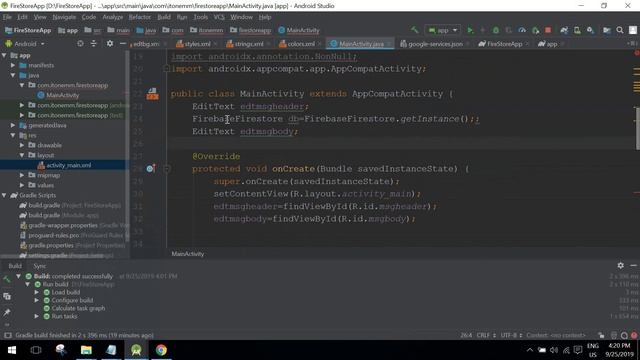This screenshot has width=640, height=360.
Task: Expand the mipmap folder
Action: [22, 175]
